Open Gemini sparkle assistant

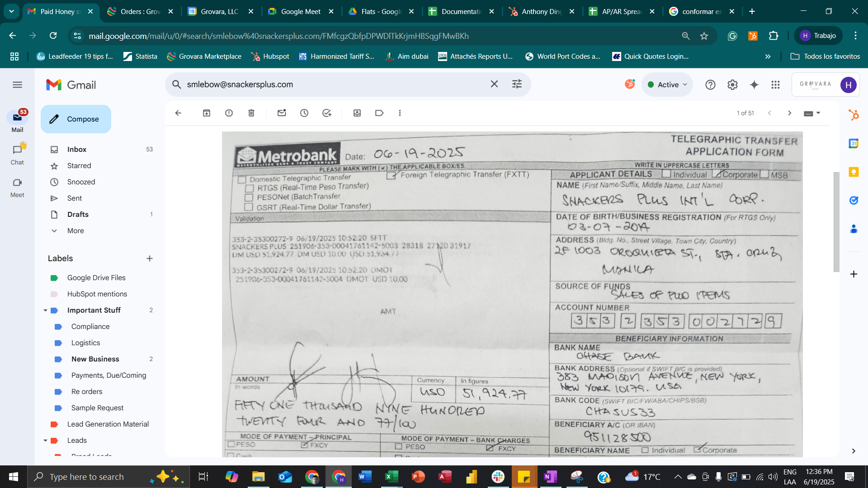pyautogui.click(x=754, y=84)
